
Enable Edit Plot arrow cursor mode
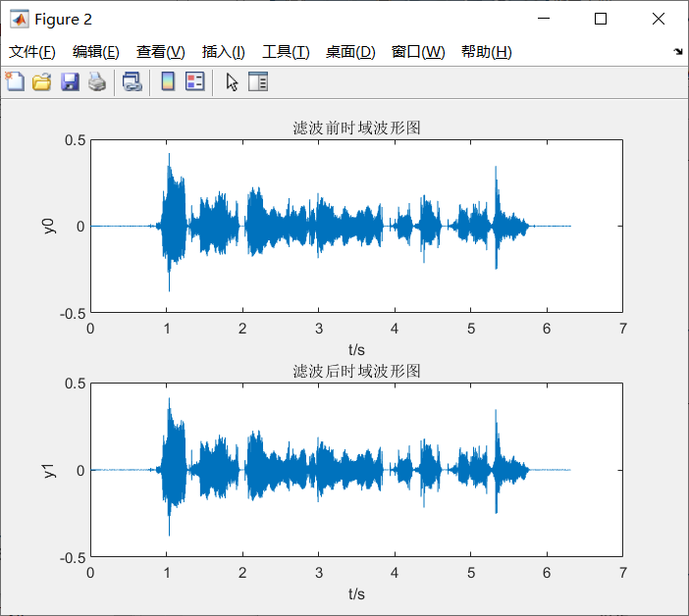pos(232,82)
